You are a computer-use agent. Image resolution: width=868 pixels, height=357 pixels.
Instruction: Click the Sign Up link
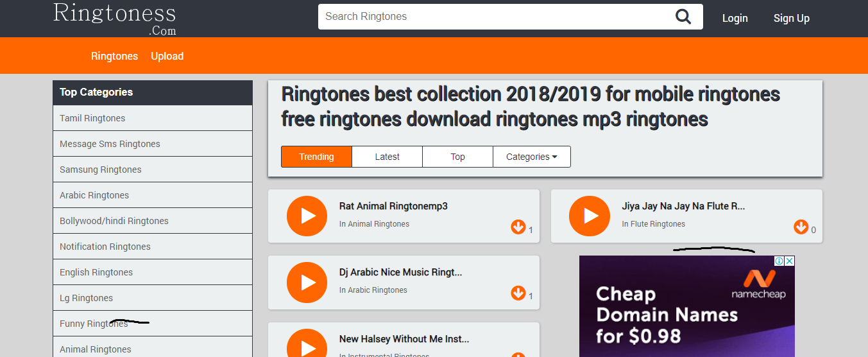coord(791,18)
